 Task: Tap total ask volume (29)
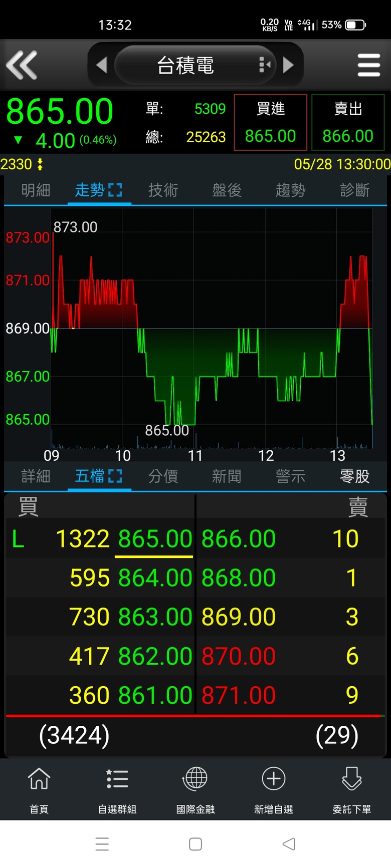pyautogui.click(x=337, y=735)
